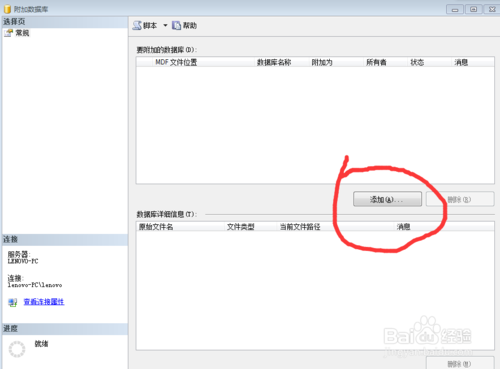
Task: Minimize the 附加数据库 window
Action: 455,9
